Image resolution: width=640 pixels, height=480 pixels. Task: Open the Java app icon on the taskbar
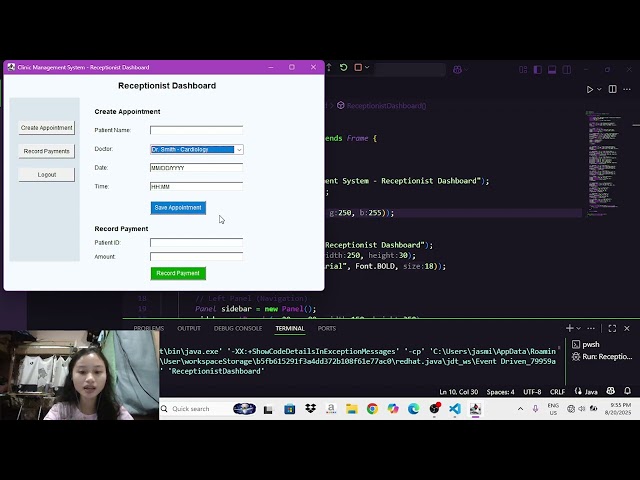[476, 409]
